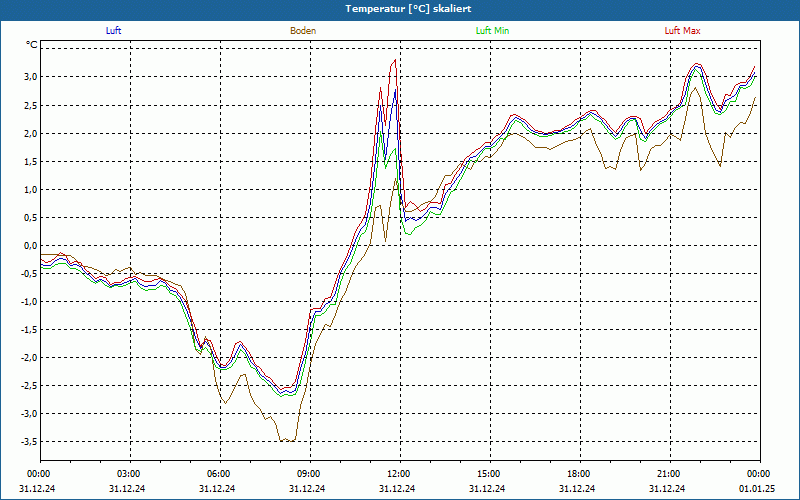Click the '18:00' time axis label
Screen dimensions: 800x500
click(x=580, y=474)
